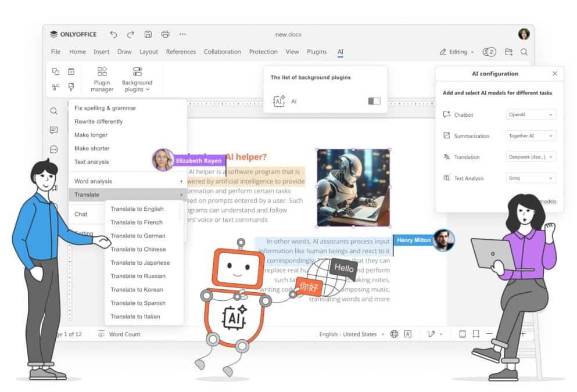Select Translate to German from the menu

coord(138,236)
